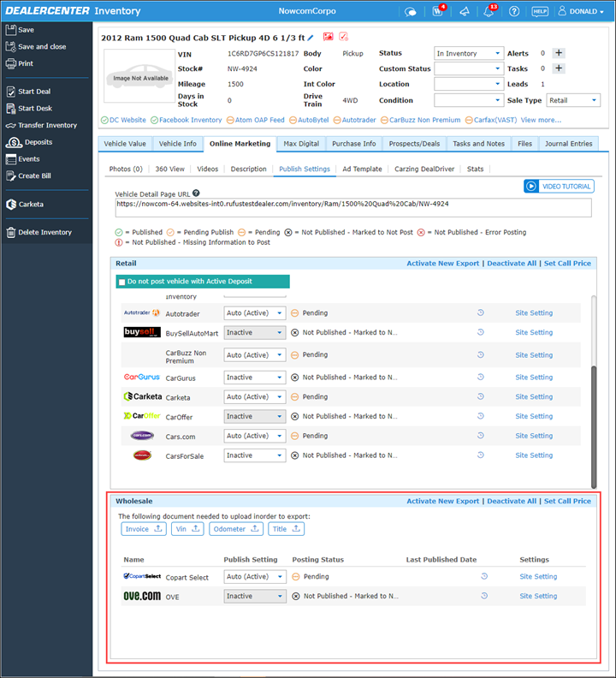Viewport: 616px width, 678px height.
Task: Open the Status dropdown
Action: pos(469,54)
